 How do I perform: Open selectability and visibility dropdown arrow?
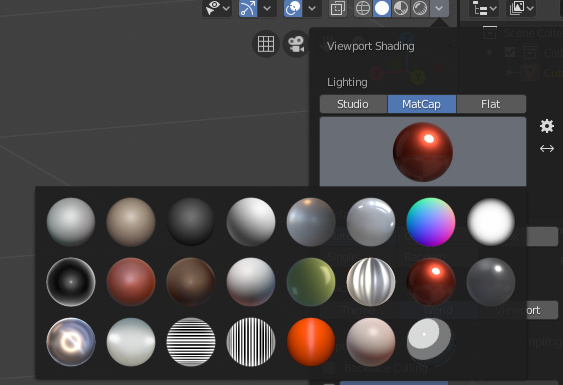226,8
